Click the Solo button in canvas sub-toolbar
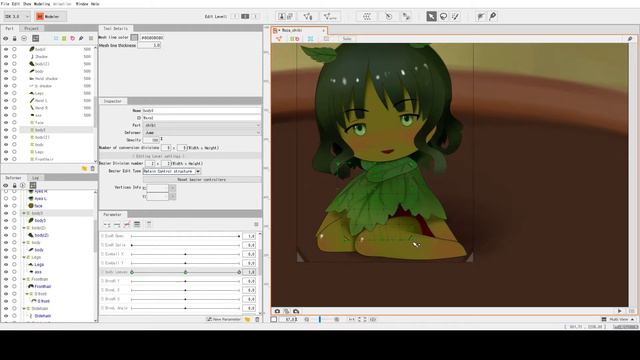 (347, 38)
